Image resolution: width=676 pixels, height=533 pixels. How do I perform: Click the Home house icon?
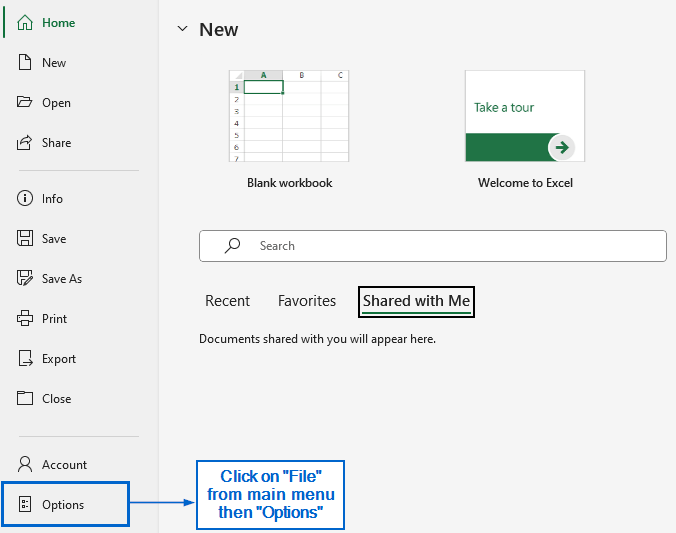[25, 23]
